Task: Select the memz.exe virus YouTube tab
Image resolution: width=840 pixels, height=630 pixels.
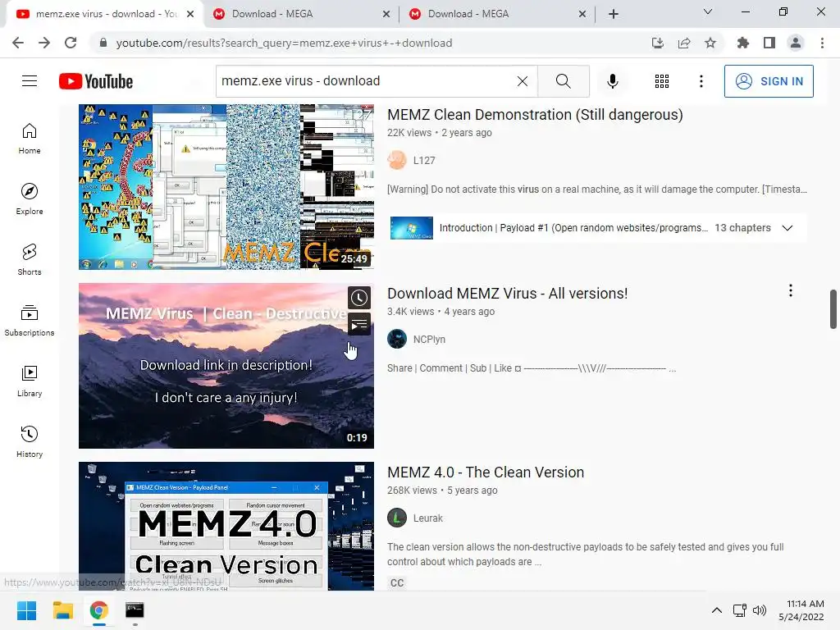Action: 104,14
